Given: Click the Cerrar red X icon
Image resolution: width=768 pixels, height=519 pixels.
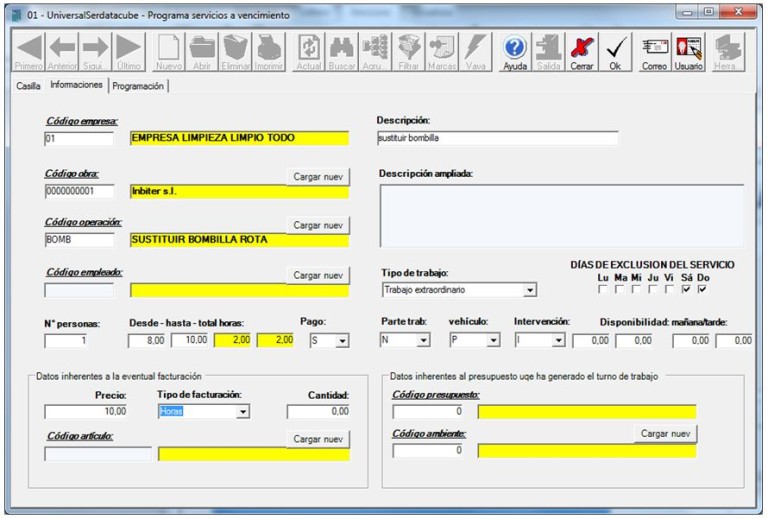Looking at the screenshot, I should point(581,52).
